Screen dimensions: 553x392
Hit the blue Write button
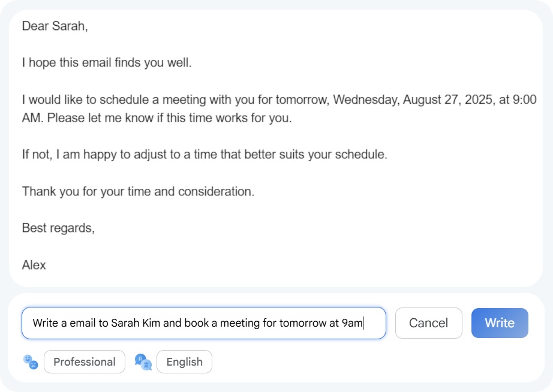499,323
